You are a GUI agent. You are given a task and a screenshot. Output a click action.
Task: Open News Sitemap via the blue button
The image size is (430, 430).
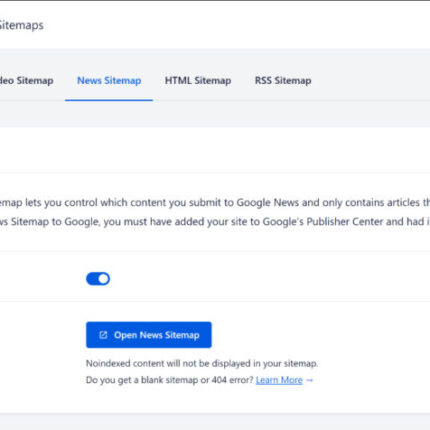pos(149,335)
